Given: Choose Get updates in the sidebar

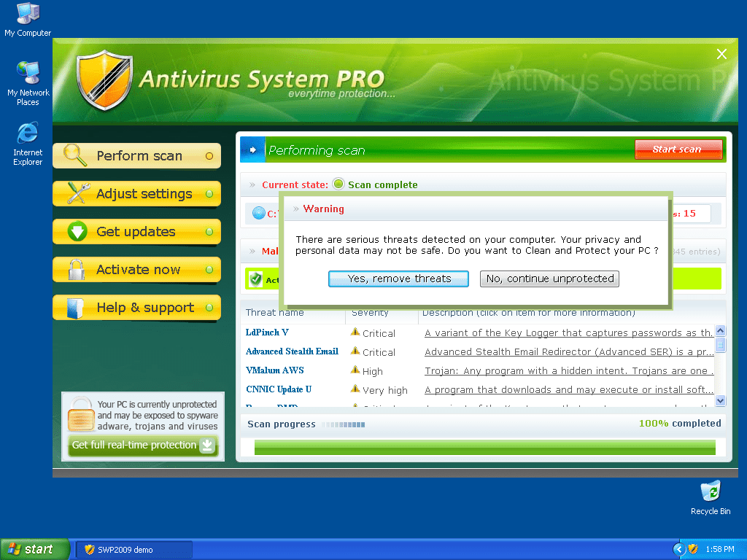Looking at the screenshot, I should [x=136, y=232].
